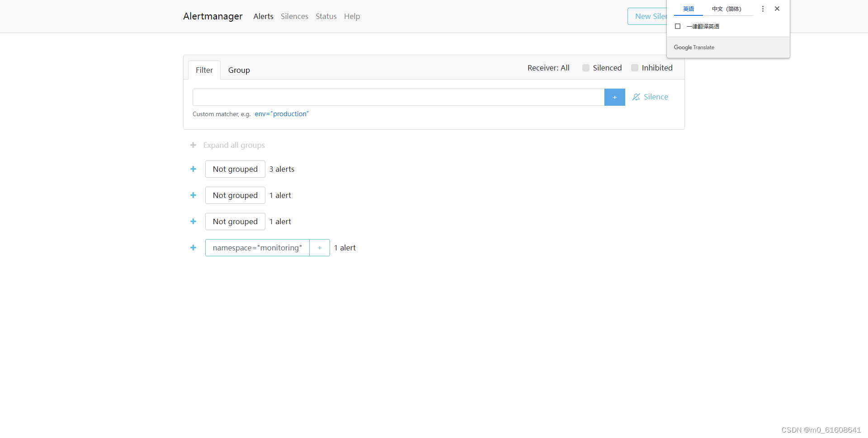
Task: Click the Google Translate label
Action: click(694, 47)
